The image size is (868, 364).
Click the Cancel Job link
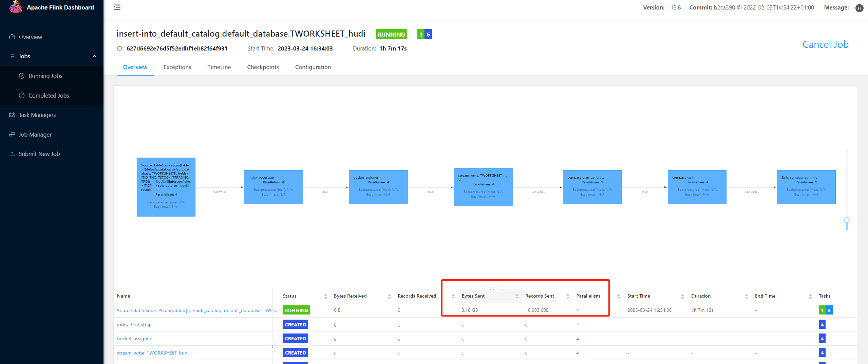pos(825,44)
